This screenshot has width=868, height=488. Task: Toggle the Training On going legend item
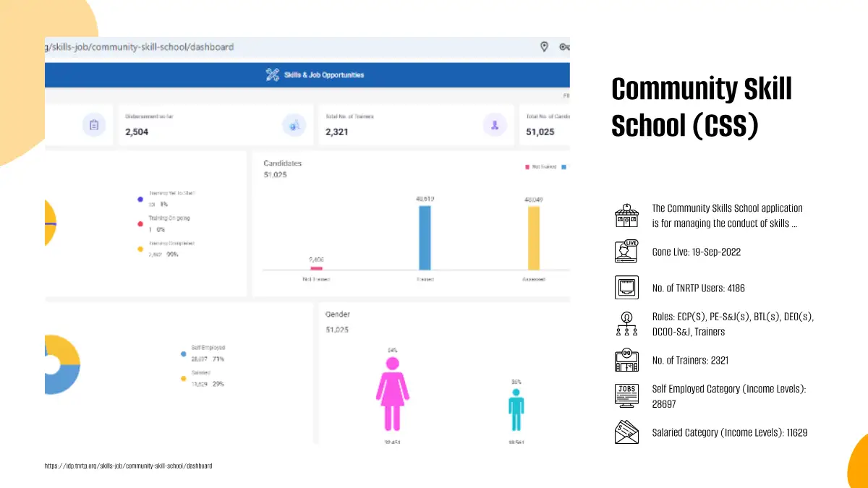coord(169,218)
